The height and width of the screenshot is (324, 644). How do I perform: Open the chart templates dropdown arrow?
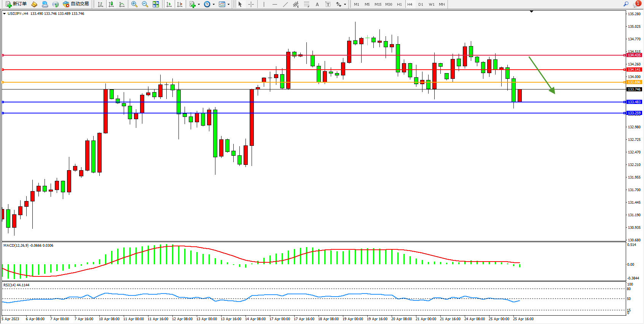228,5
